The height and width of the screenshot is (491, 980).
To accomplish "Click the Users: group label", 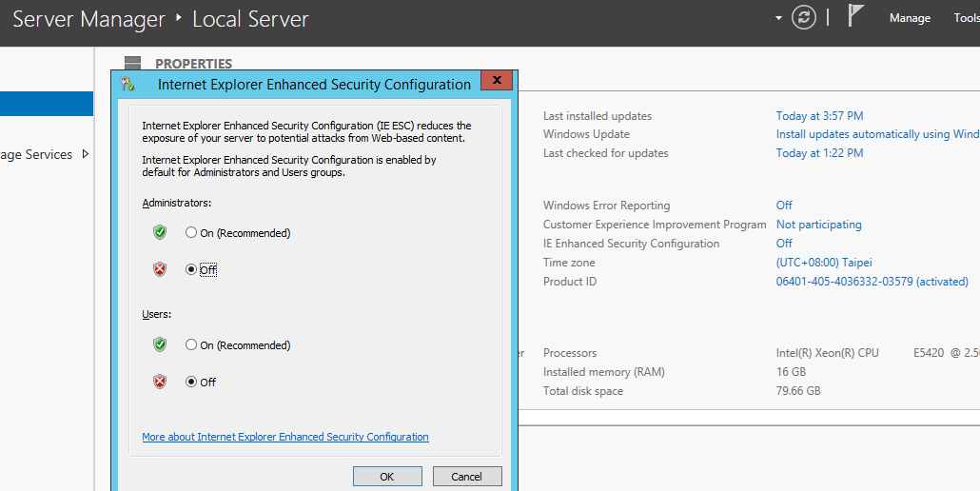I will (156, 314).
